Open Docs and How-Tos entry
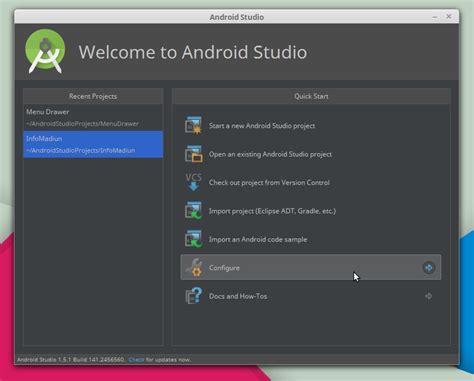This screenshot has height=381, width=474. [311, 296]
